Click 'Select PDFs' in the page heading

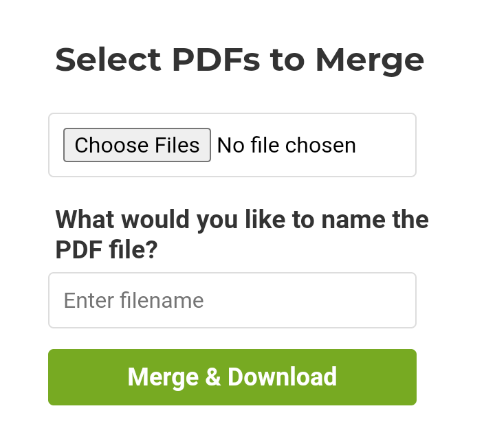point(157,60)
